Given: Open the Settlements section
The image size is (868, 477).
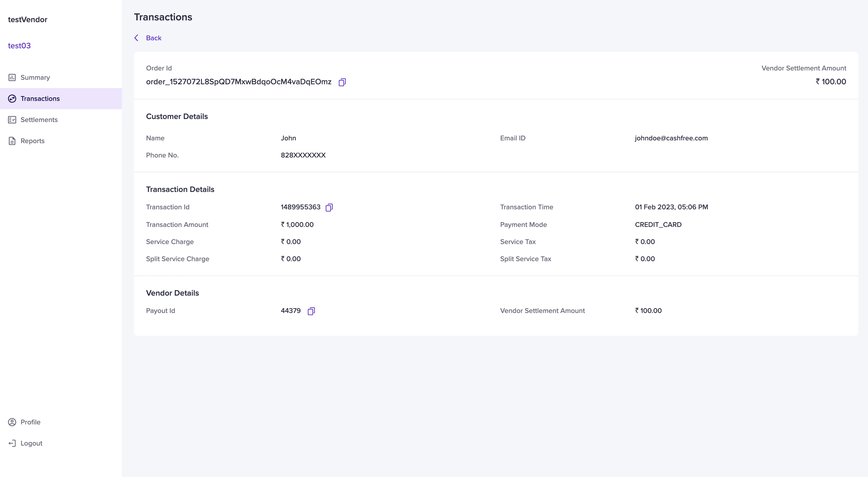Looking at the screenshot, I should pos(39,120).
